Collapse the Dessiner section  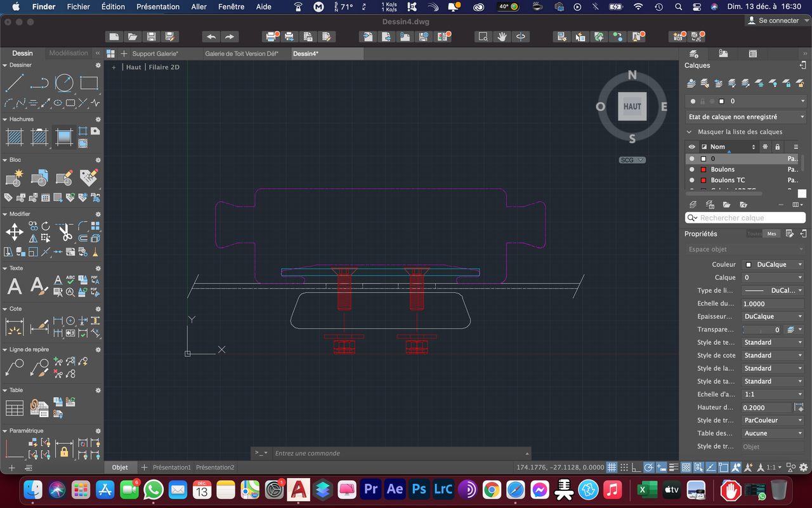coord(5,65)
